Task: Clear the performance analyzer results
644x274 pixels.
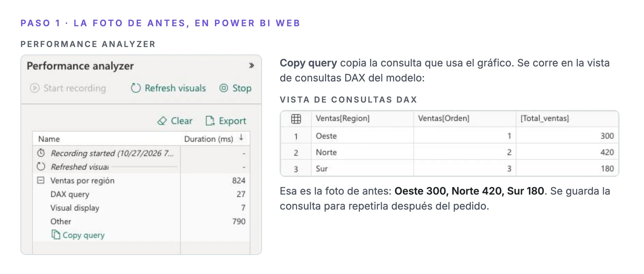Action: pos(175,121)
